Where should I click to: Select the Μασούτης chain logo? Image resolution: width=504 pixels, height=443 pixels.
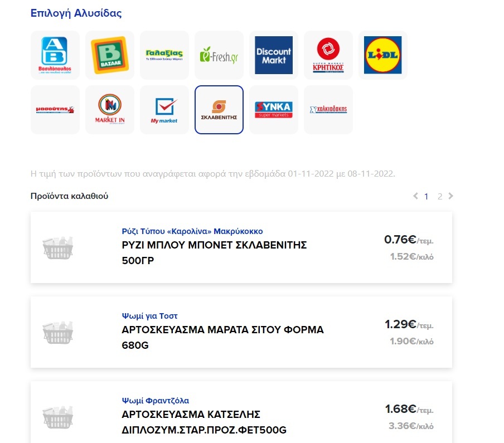54,109
